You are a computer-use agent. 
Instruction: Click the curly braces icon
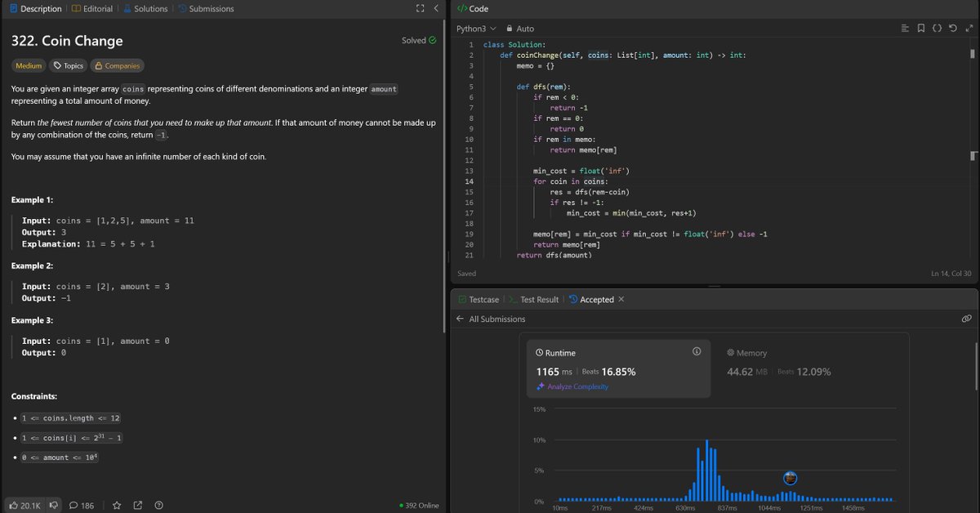point(937,29)
